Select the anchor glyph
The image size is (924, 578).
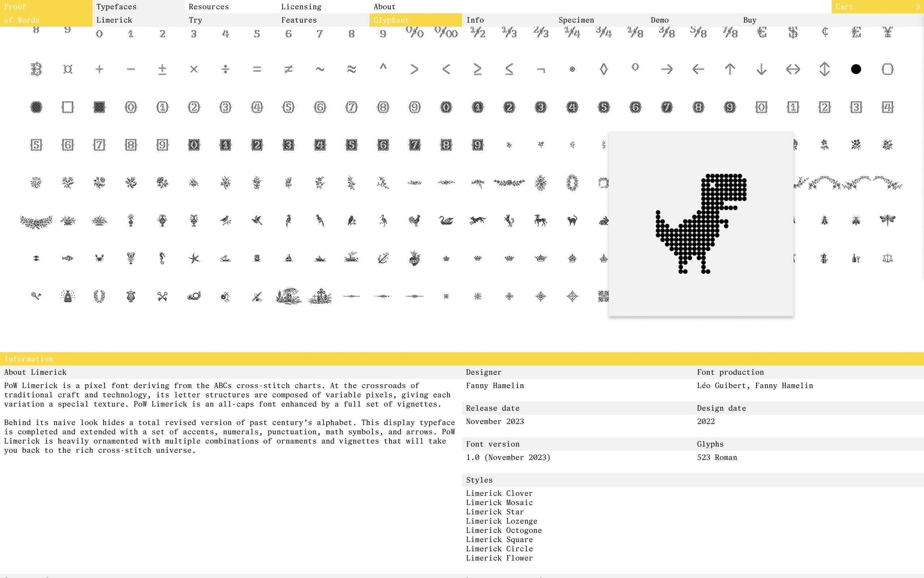click(383, 258)
